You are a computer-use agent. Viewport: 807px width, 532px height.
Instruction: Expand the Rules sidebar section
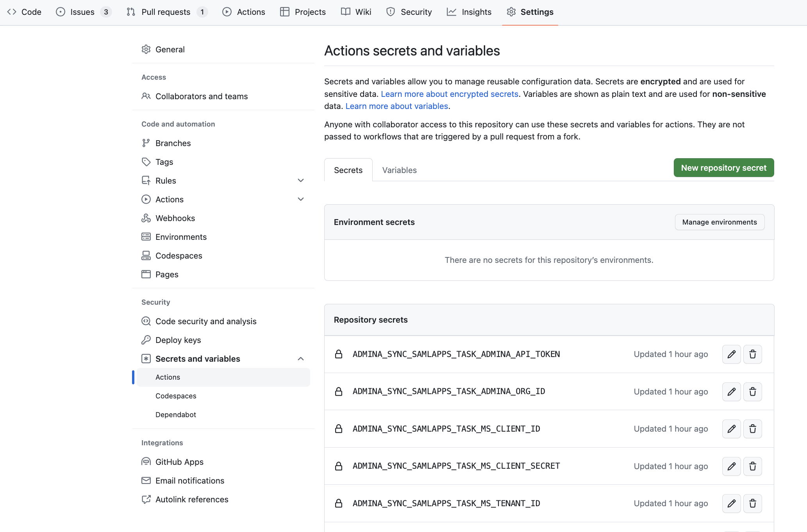coord(300,180)
